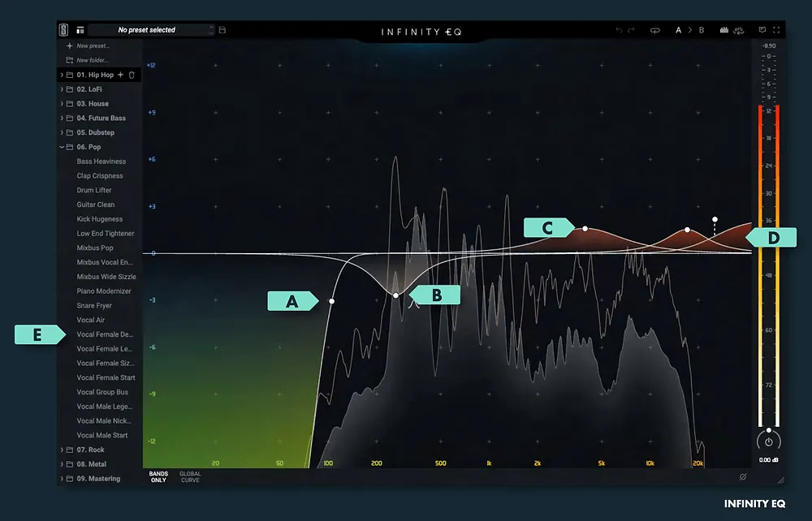This screenshot has width=812, height=521.
Task: Select EQ state A
Action: pos(678,30)
